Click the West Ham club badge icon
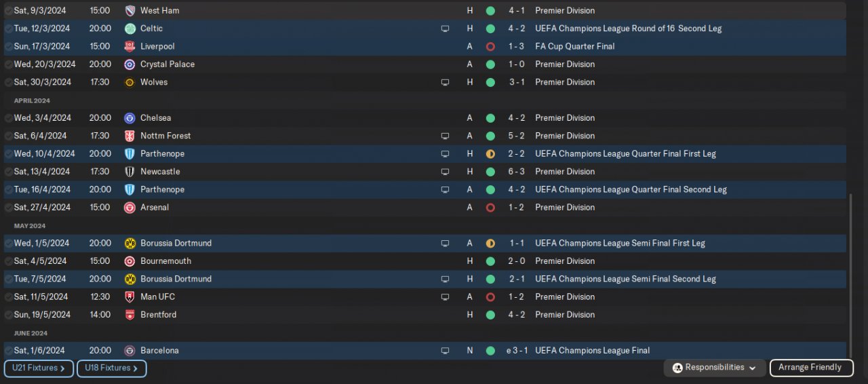The width and height of the screenshot is (868, 384). click(x=130, y=11)
